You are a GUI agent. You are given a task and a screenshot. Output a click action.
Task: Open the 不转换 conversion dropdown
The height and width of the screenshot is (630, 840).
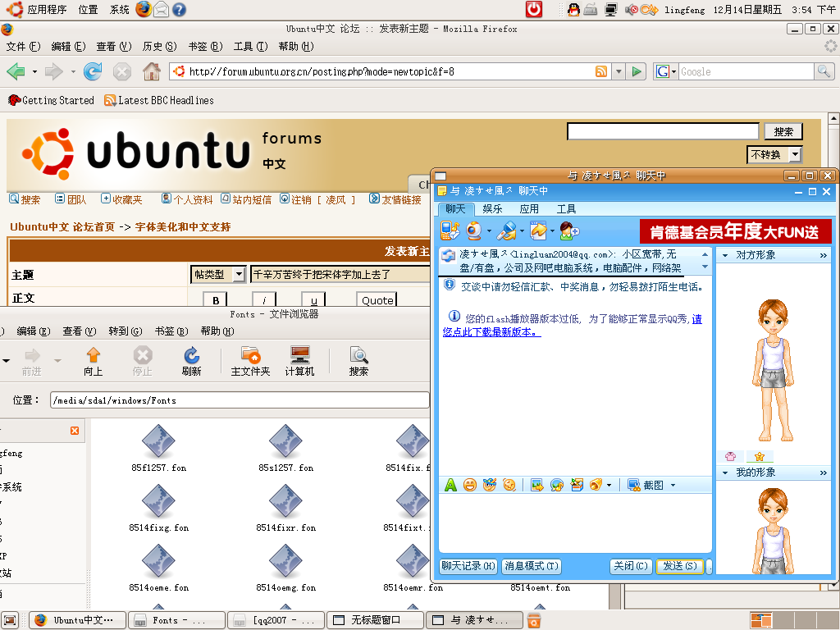(774, 155)
